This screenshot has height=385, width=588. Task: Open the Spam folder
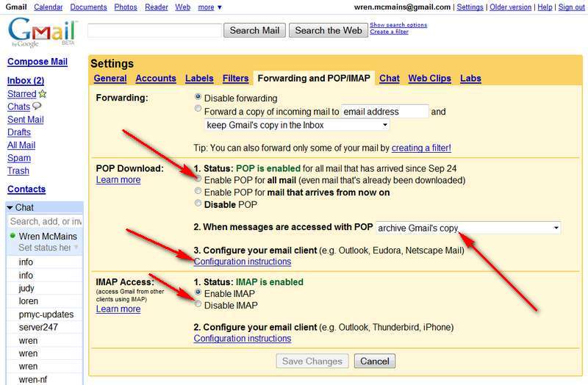19,158
